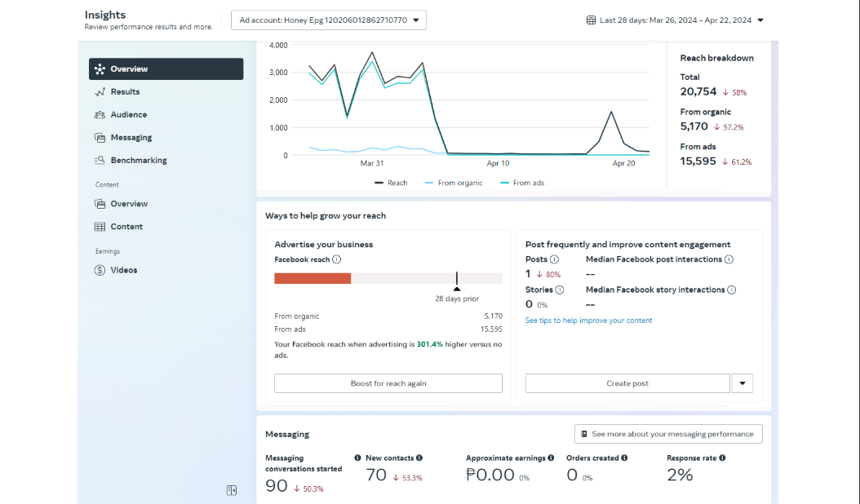860x504 pixels.
Task: Click the Content table icon
Action: 100,227
